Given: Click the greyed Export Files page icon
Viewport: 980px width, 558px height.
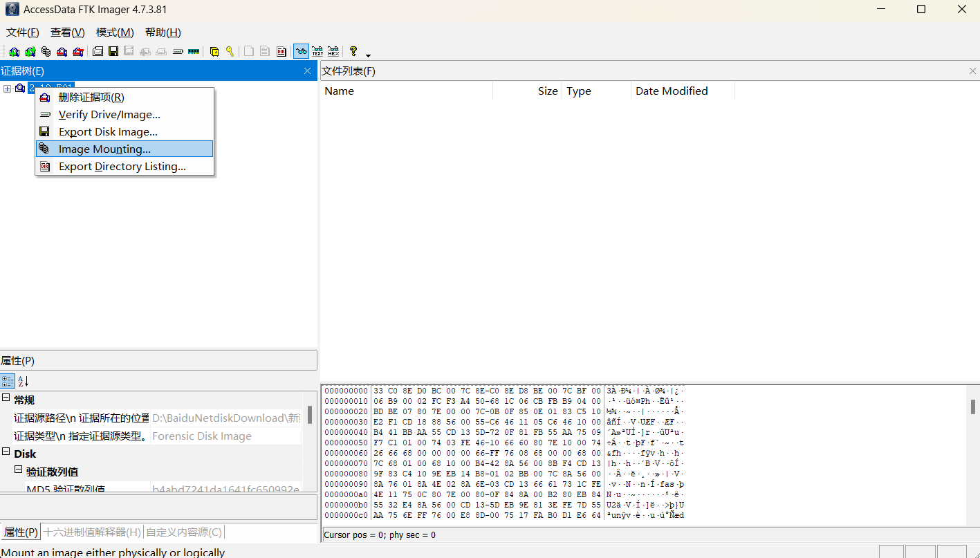Looking at the screenshot, I should click(x=249, y=51).
